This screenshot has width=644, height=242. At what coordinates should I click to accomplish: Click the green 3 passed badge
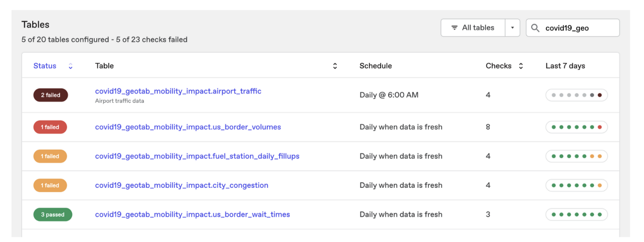53,214
